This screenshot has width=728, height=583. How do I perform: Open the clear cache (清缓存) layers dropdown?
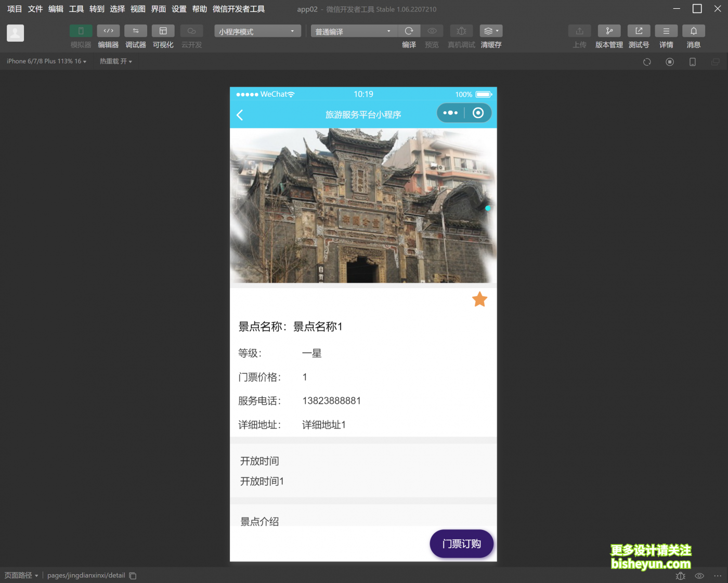click(x=491, y=31)
